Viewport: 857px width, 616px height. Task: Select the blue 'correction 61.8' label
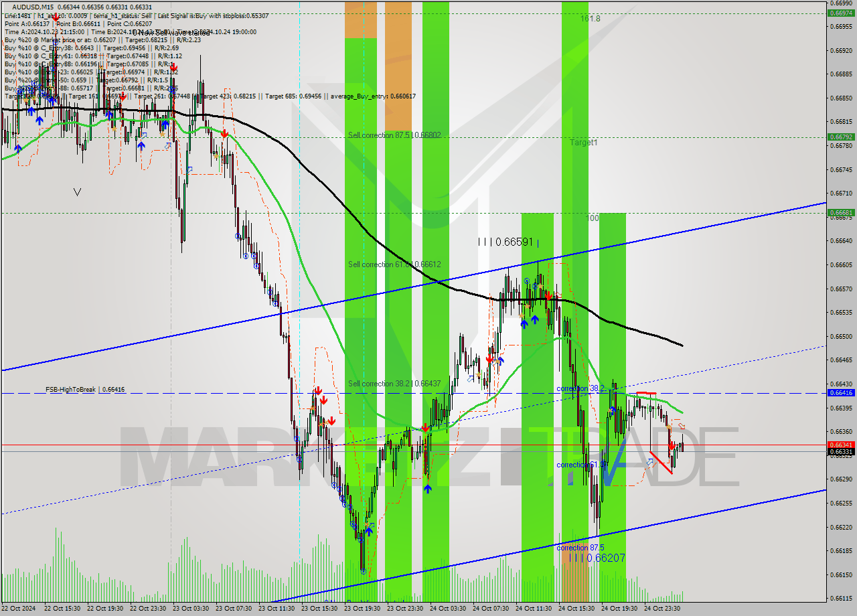click(x=580, y=465)
